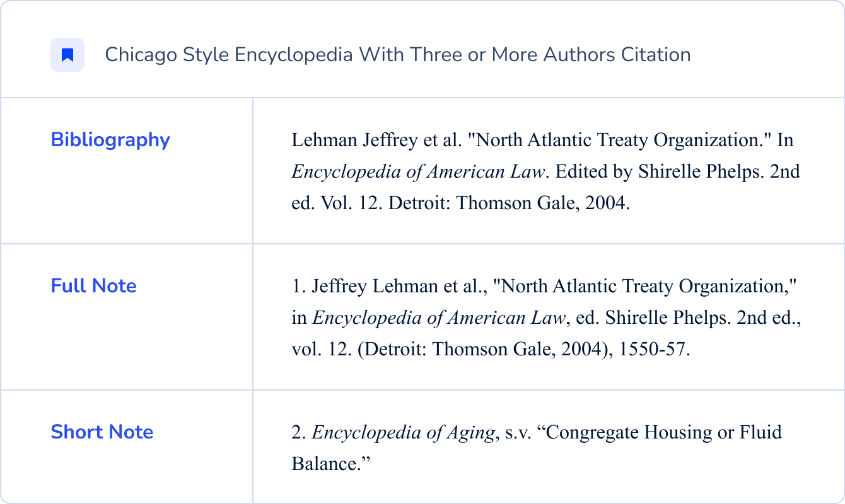Select the Full Note row label
Screen dimensions: 845x504
pyautogui.click(x=93, y=286)
